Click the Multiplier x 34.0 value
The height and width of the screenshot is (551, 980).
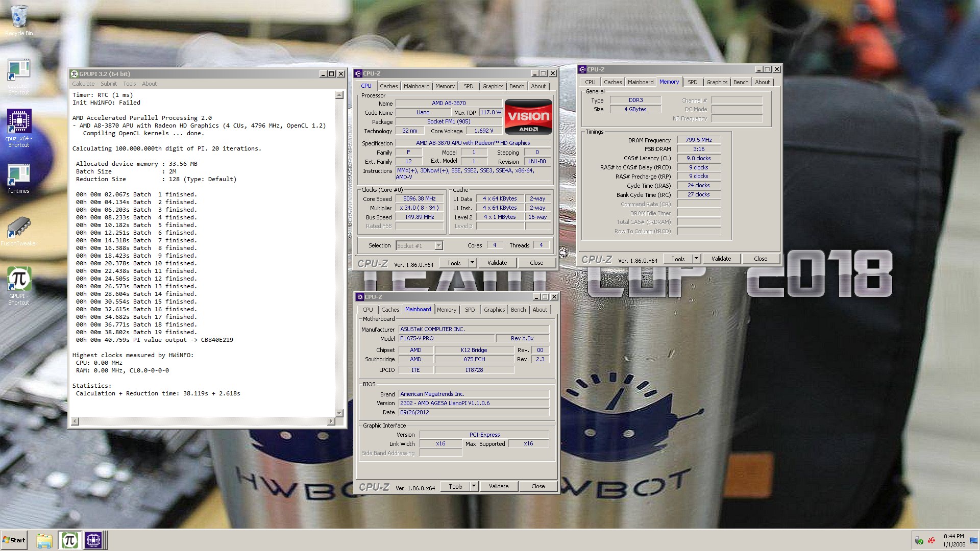420,208
